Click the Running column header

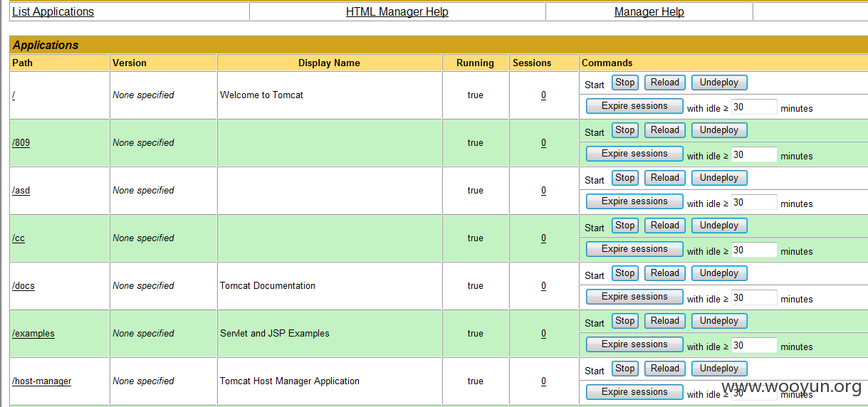(x=475, y=63)
